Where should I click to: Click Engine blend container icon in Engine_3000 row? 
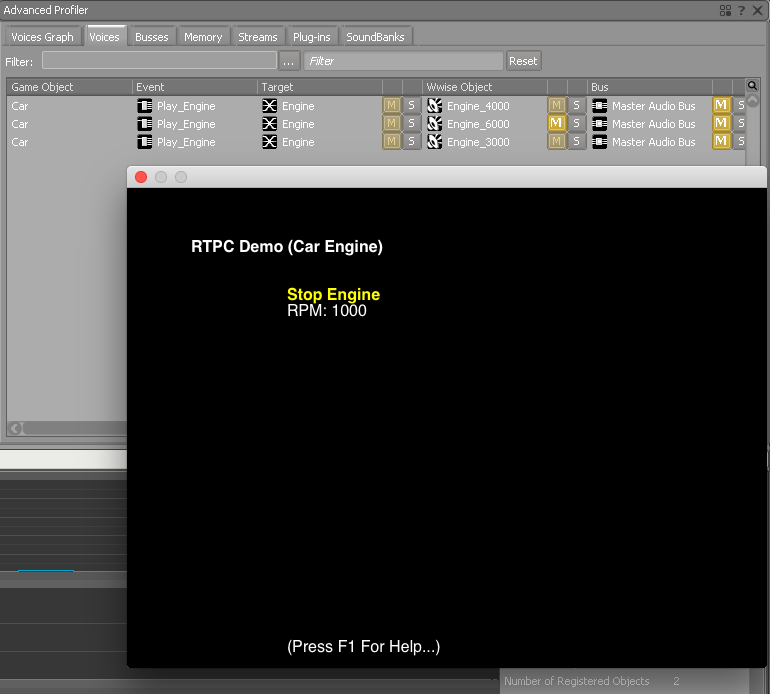point(270,142)
